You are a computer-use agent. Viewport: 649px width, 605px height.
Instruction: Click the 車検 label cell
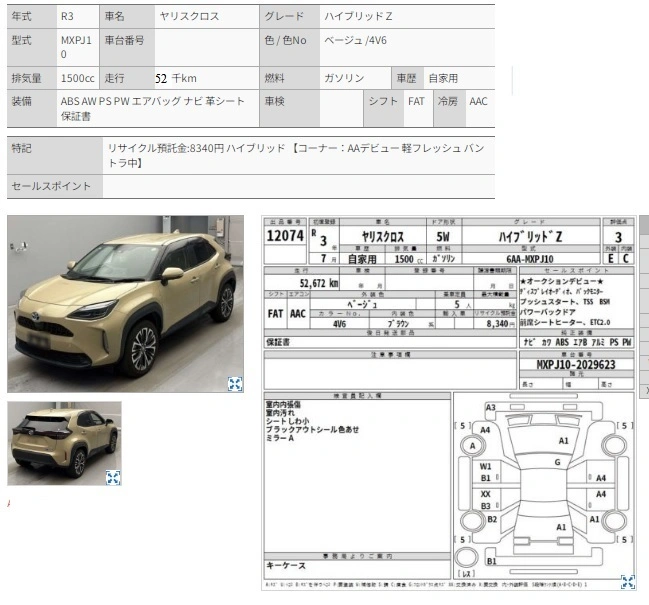289,109
